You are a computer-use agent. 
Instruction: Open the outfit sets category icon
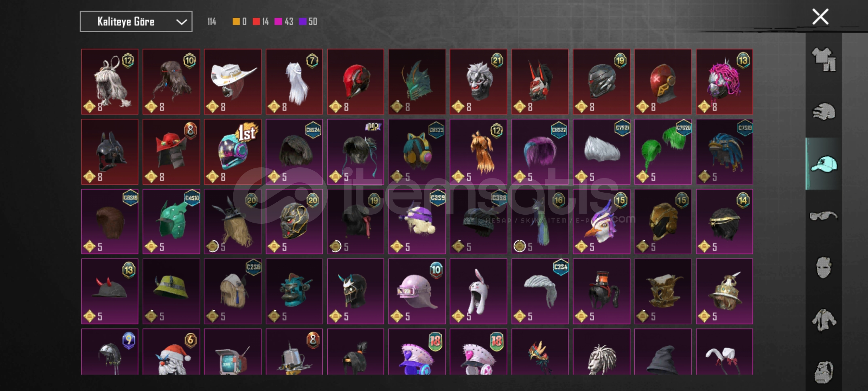point(824,59)
